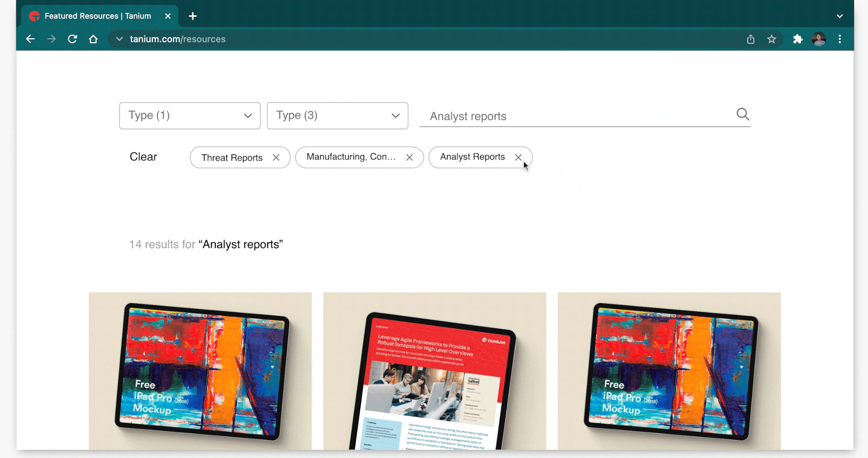
Task: Bookmark this page with the star
Action: click(771, 39)
